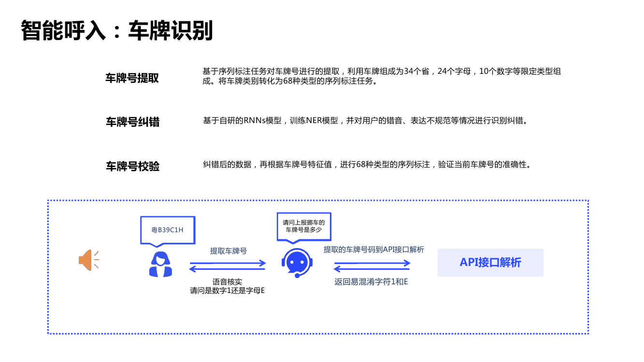This screenshot has width=644, height=362.
Task: Click the paragraph starting with 基于序列标注任务
Action: (382, 76)
